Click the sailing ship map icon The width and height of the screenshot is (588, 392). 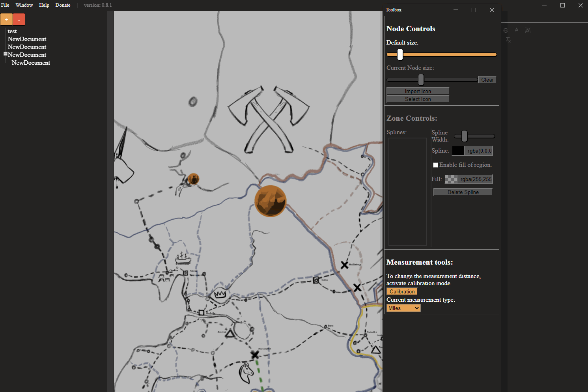183,258
